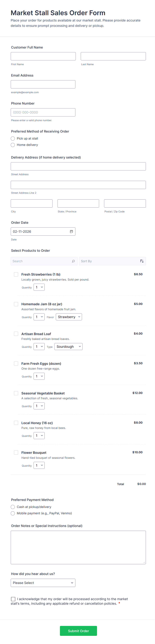
Task: Click the First Name input field
Action: click(x=43, y=56)
